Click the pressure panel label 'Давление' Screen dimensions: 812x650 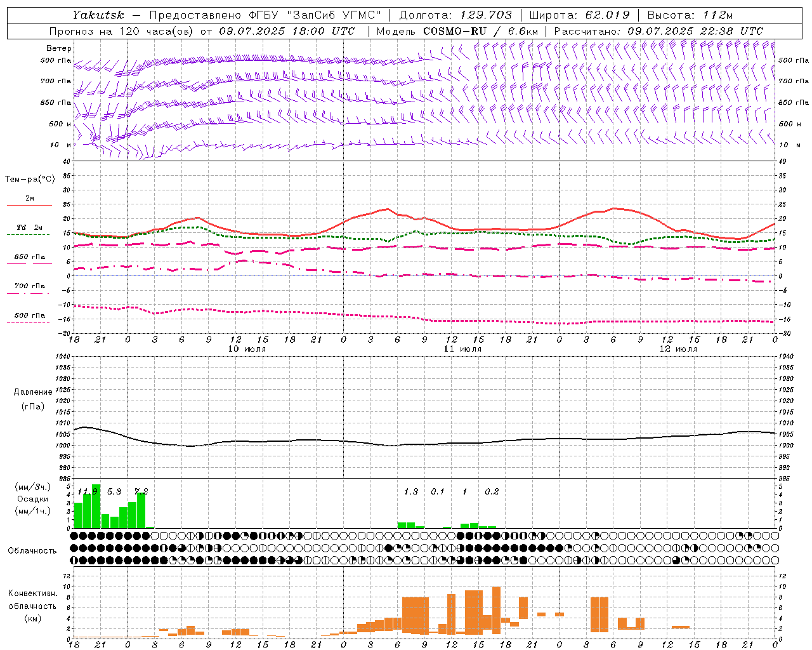click(x=33, y=392)
